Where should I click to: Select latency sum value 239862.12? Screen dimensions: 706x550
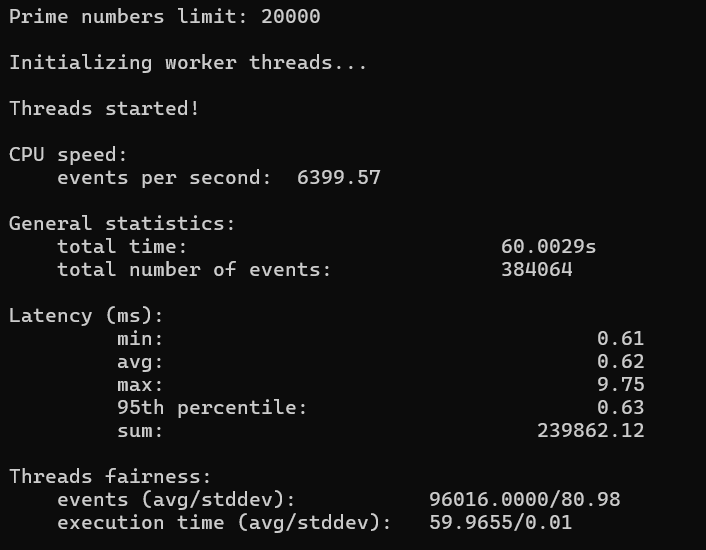[591, 431]
